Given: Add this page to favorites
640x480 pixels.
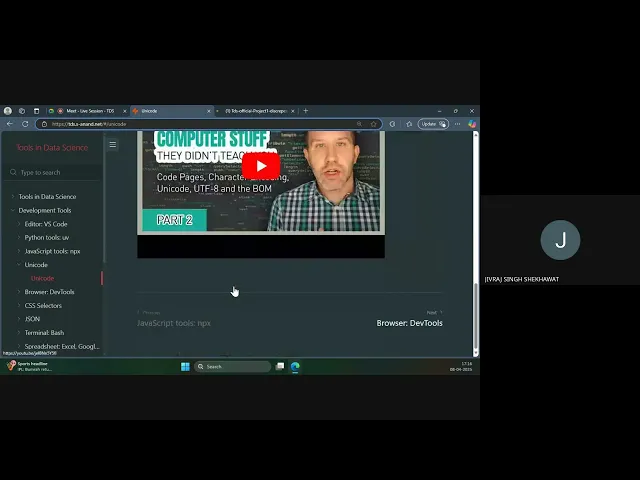Looking at the screenshot, I should 373,124.
